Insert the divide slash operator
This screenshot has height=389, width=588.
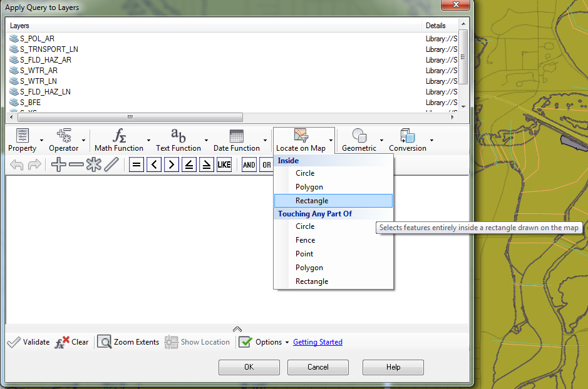point(111,164)
